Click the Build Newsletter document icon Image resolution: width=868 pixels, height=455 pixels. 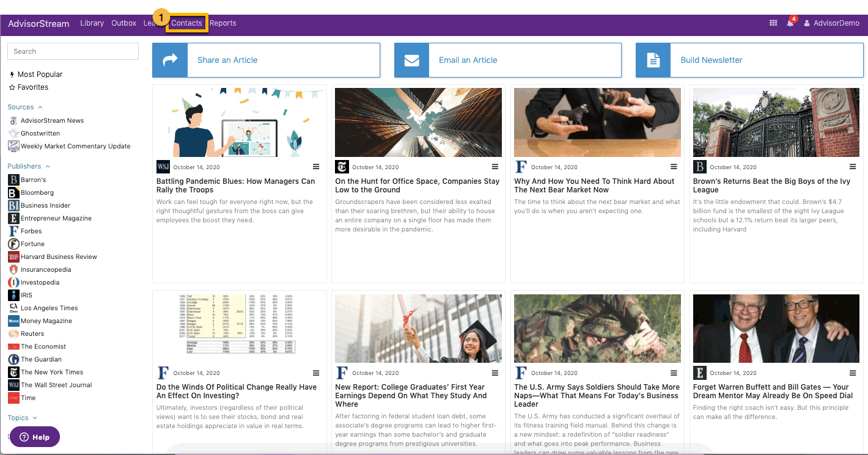pos(653,60)
